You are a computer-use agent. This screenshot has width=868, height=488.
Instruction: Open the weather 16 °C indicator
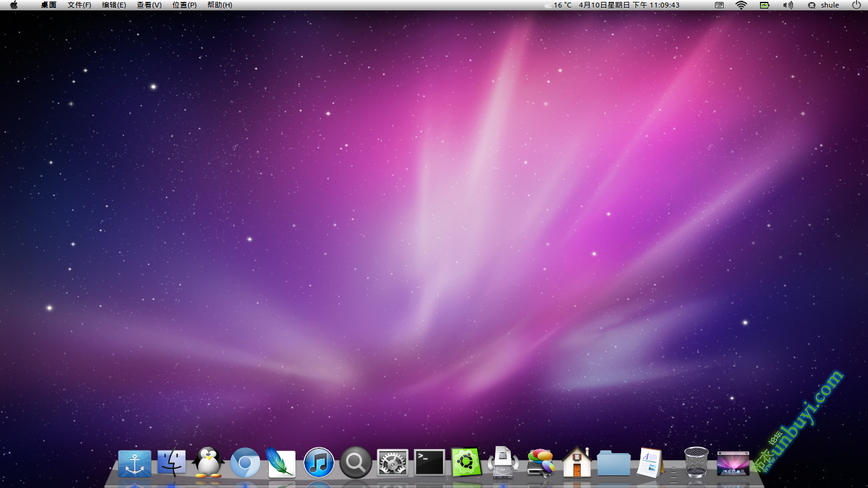[558, 5]
